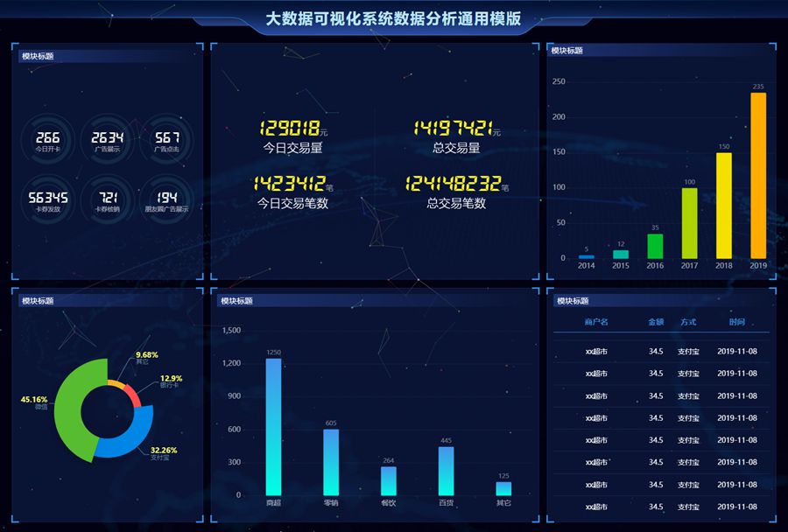The width and height of the screenshot is (788, 532).
Task: Select the 广告展示 gauge showing 2634
Action: [x=107, y=140]
